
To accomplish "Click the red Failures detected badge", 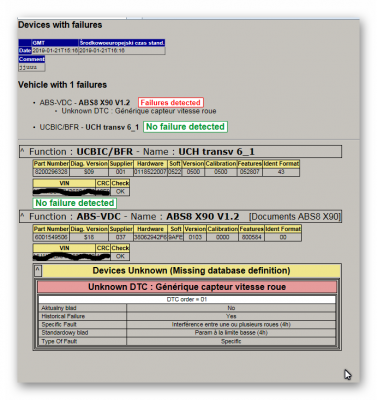I will [171, 102].
